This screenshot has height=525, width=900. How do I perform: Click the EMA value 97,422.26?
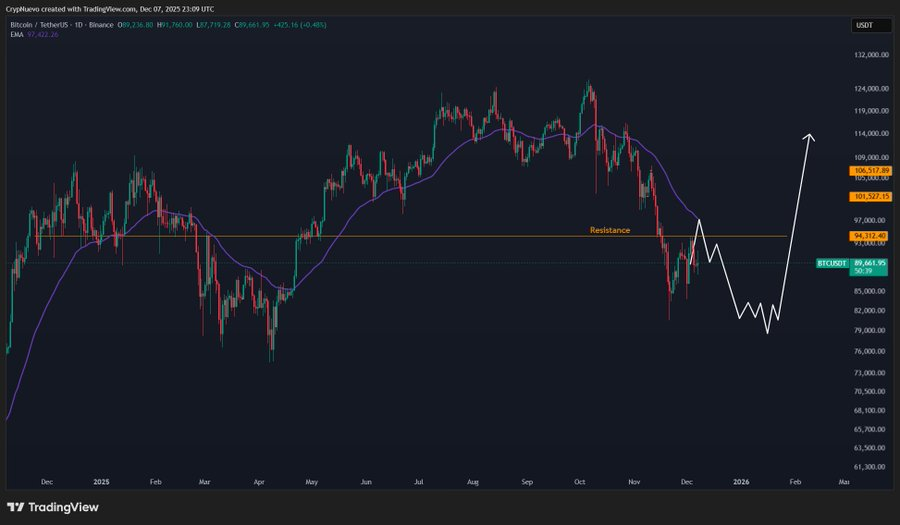(x=43, y=34)
